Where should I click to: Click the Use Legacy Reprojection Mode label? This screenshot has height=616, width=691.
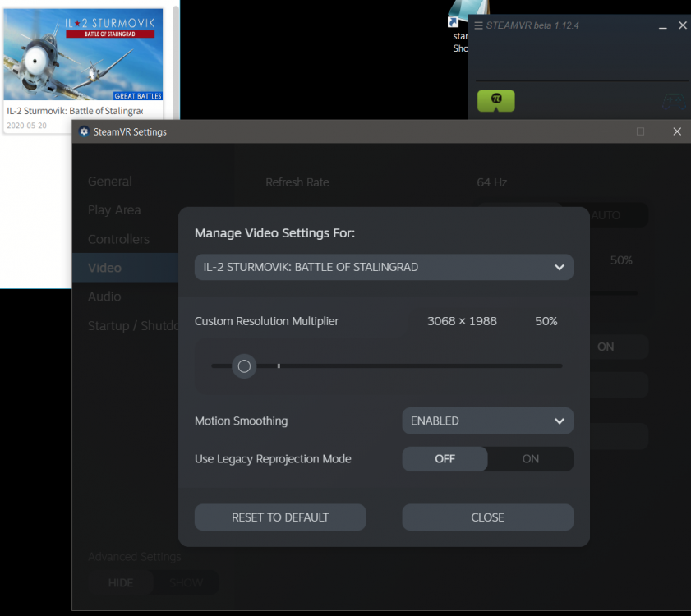[x=273, y=458]
